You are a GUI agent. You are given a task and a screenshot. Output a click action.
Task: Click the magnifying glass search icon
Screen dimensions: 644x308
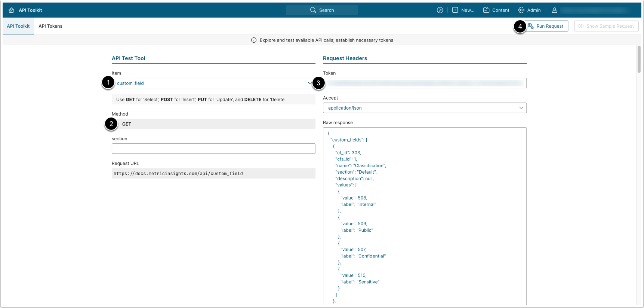click(x=313, y=10)
